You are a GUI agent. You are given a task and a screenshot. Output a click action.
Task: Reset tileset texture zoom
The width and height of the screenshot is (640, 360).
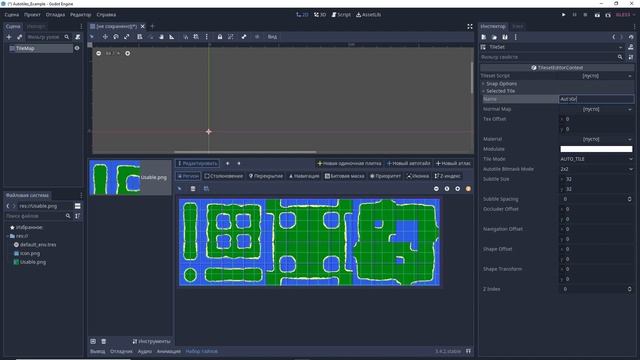click(x=447, y=189)
